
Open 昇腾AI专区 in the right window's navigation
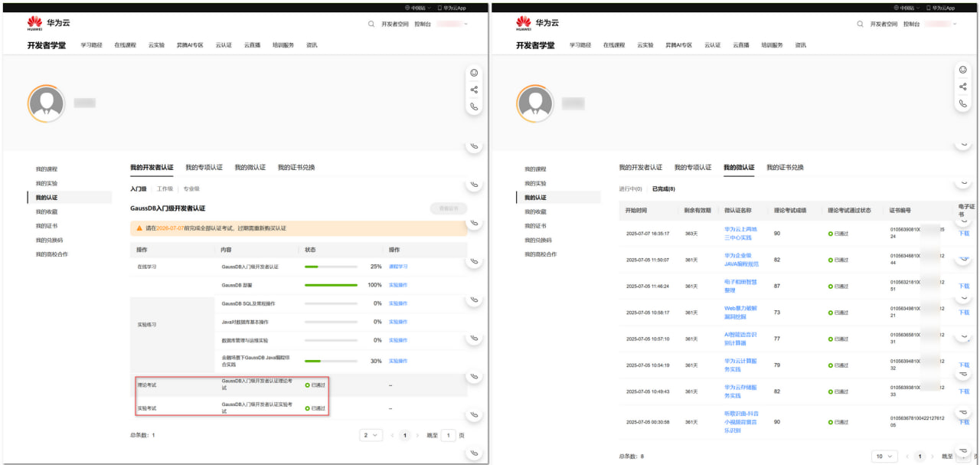(678, 45)
